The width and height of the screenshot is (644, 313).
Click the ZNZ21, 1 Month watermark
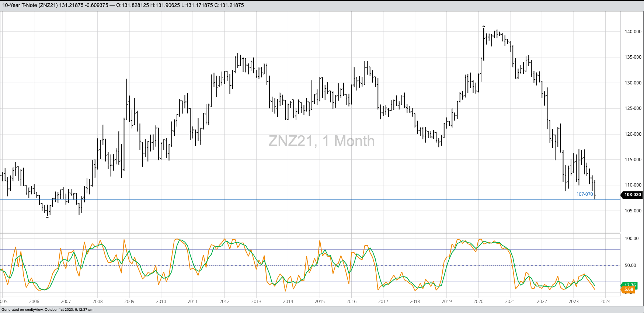click(x=321, y=141)
